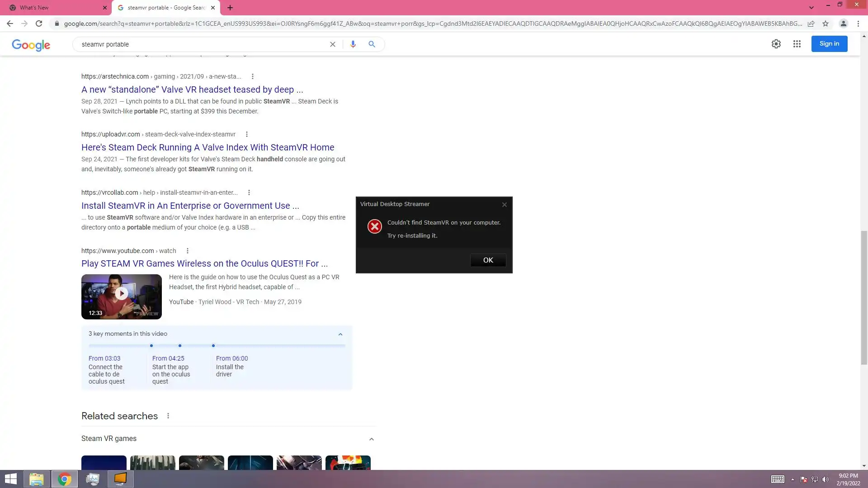This screenshot has height=488, width=868.
Task: Bookmark this page with star icon
Action: [826, 23]
